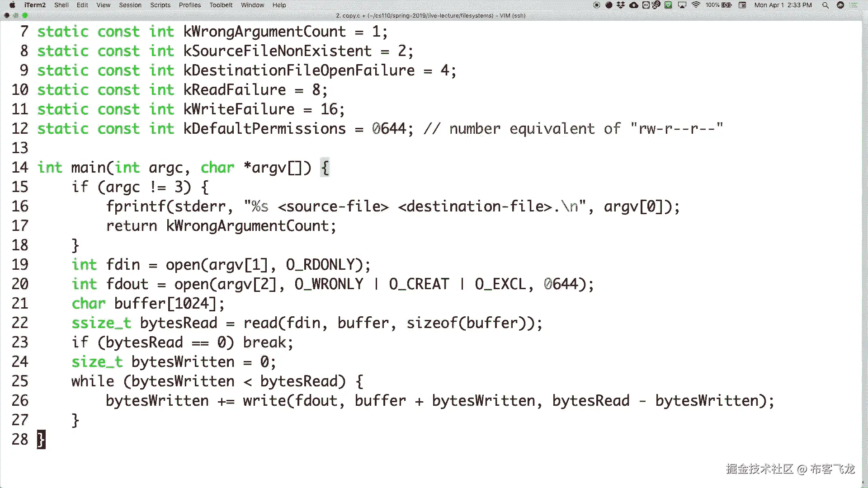Image resolution: width=868 pixels, height=488 pixels.
Task: Open the Profiles menu
Action: coord(189,5)
